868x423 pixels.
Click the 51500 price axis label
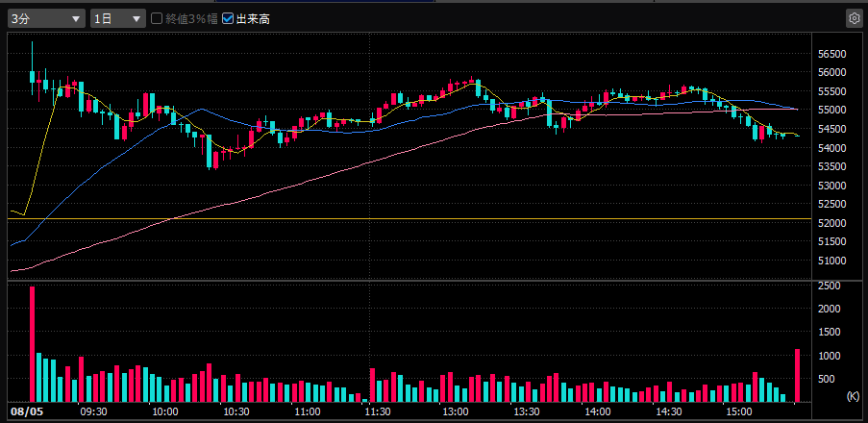pyautogui.click(x=831, y=242)
